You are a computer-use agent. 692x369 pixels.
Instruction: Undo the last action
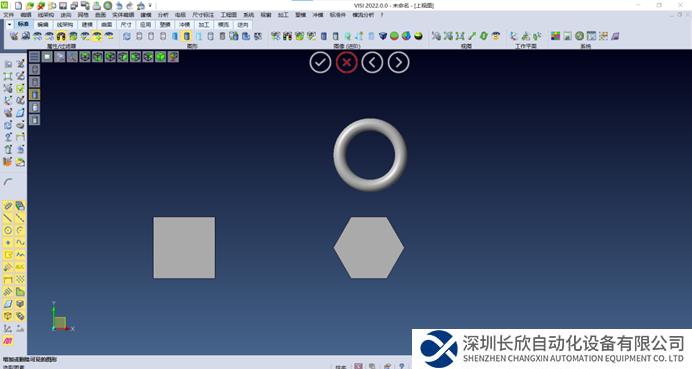119,6
